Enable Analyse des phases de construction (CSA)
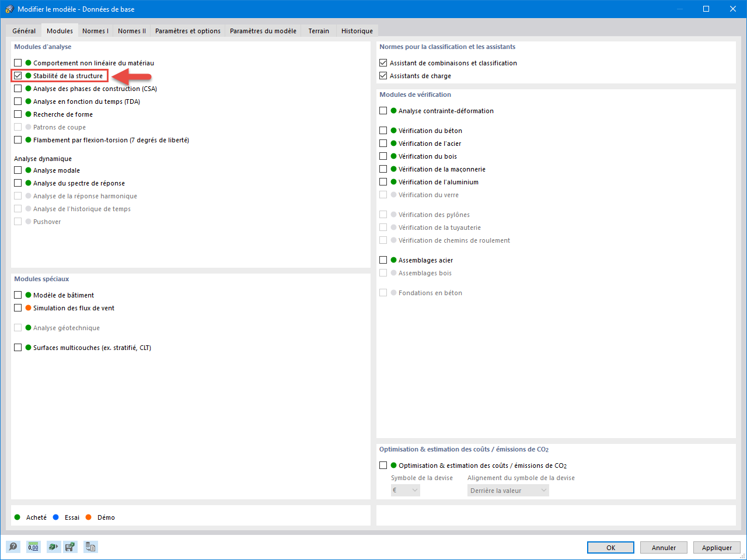Viewport: 747px width, 560px height. 18,89
